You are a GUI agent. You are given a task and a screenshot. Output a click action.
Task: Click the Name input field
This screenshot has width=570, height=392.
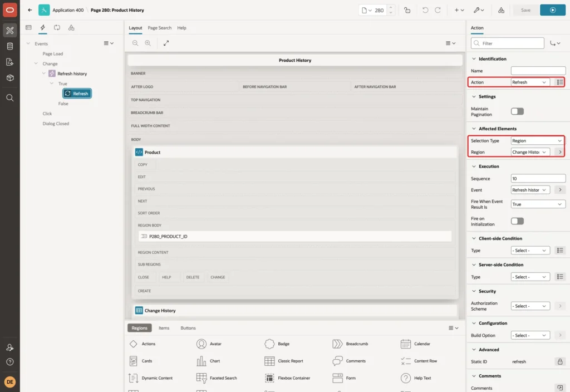coord(538,71)
